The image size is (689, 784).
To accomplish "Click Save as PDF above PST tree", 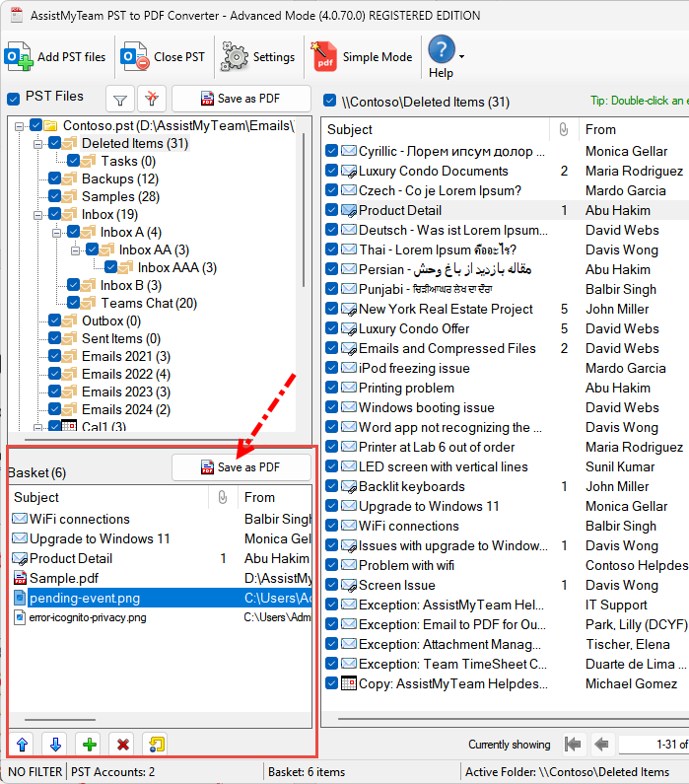I will pyautogui.click(x=241, y=99).
